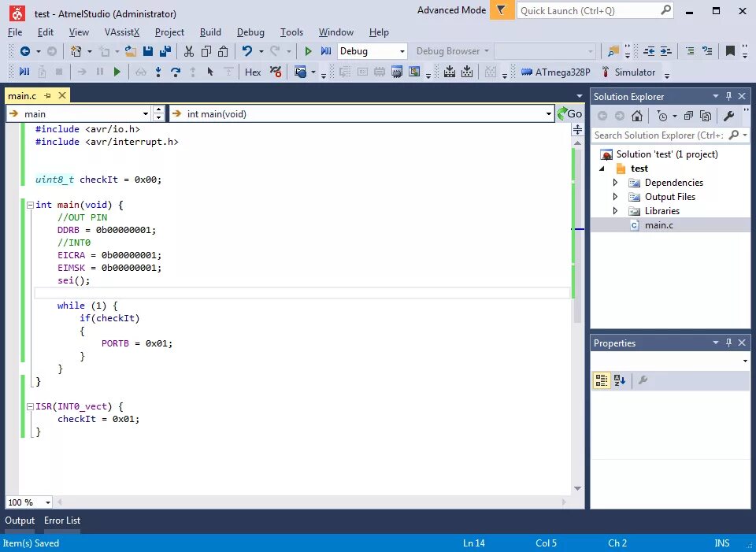Open the Build menu

click(210, 31)
